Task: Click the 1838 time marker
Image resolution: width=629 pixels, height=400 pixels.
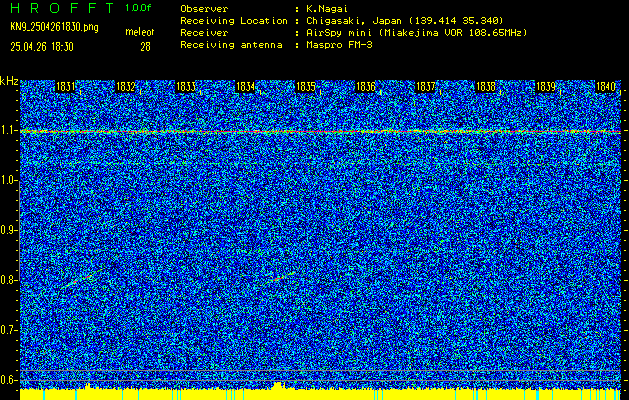Action: pos(485,87)
